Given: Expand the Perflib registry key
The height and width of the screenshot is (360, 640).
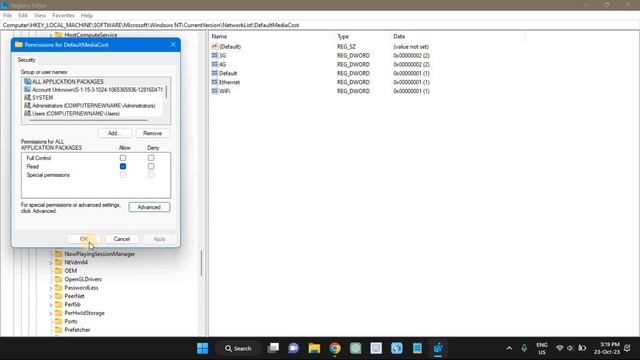Looking at the screenshot, I should coord(51,304).
